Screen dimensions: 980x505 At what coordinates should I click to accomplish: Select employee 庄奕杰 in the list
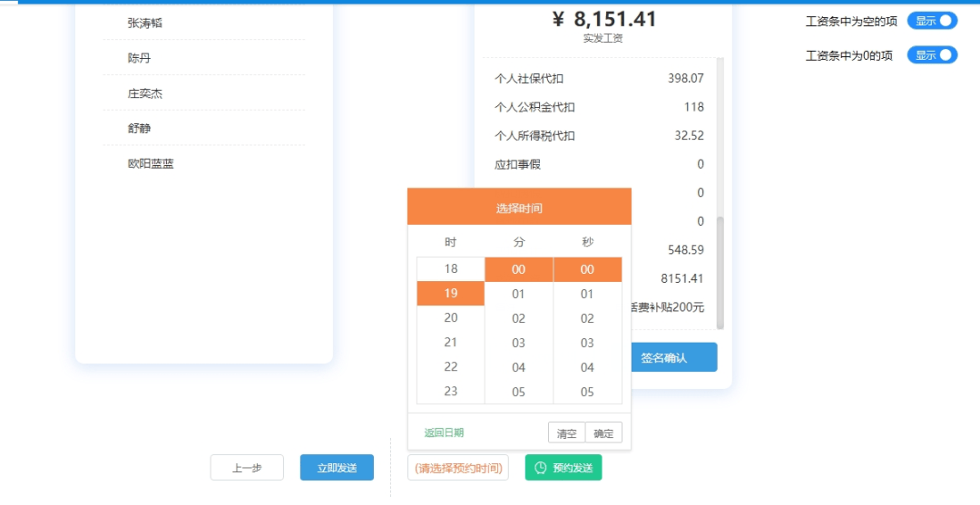145,93
